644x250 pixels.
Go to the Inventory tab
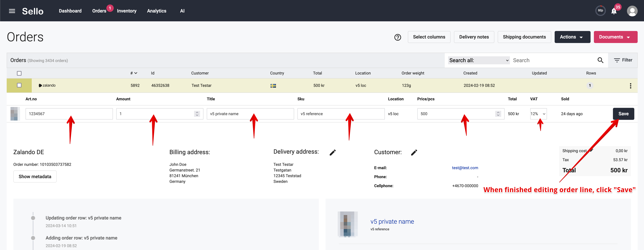pos(126,11)
